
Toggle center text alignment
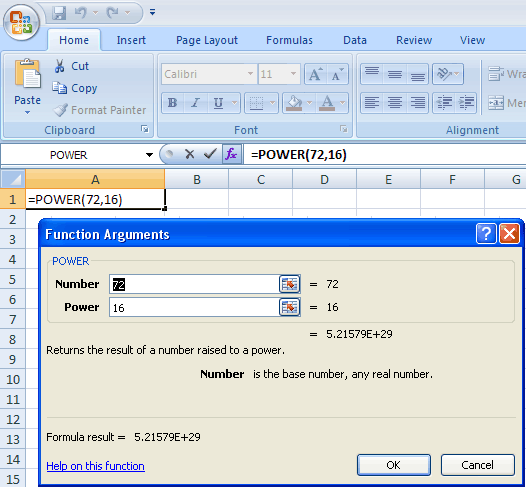click(395, 103)
